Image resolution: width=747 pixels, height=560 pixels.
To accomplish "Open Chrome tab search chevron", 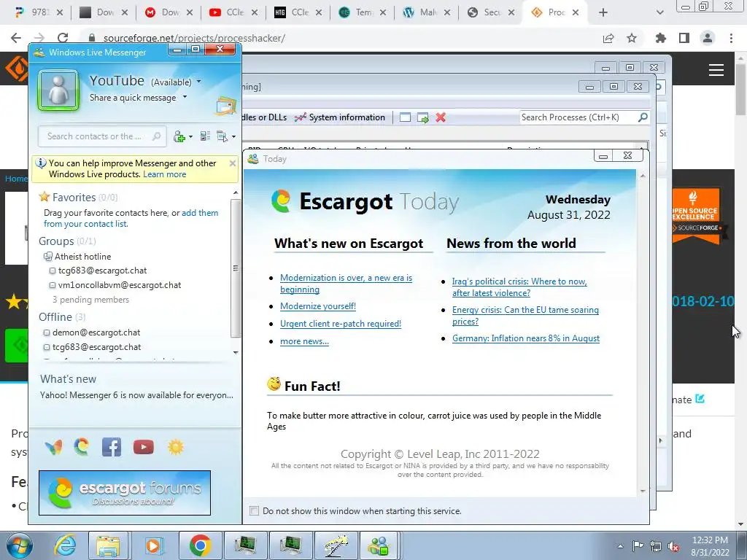I will [659, 13].
